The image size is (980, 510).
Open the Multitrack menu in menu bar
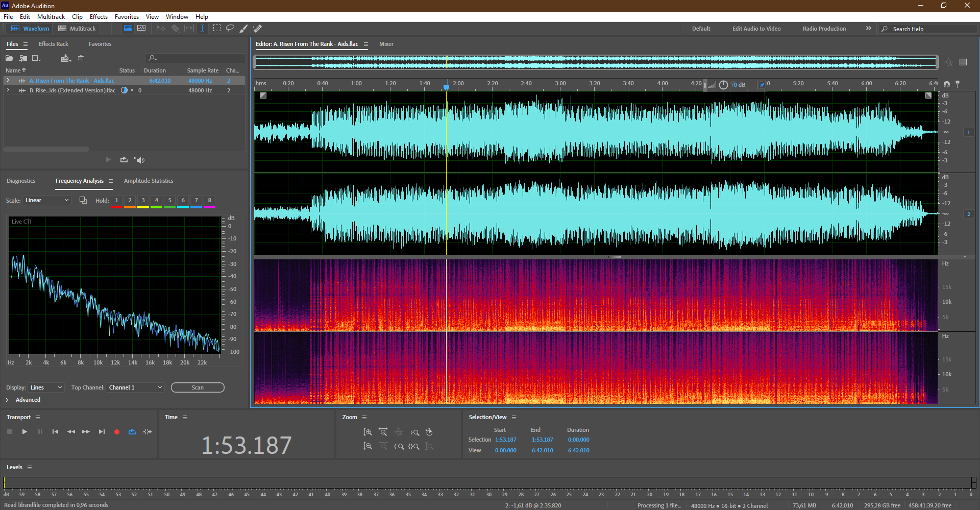[51, 17]
